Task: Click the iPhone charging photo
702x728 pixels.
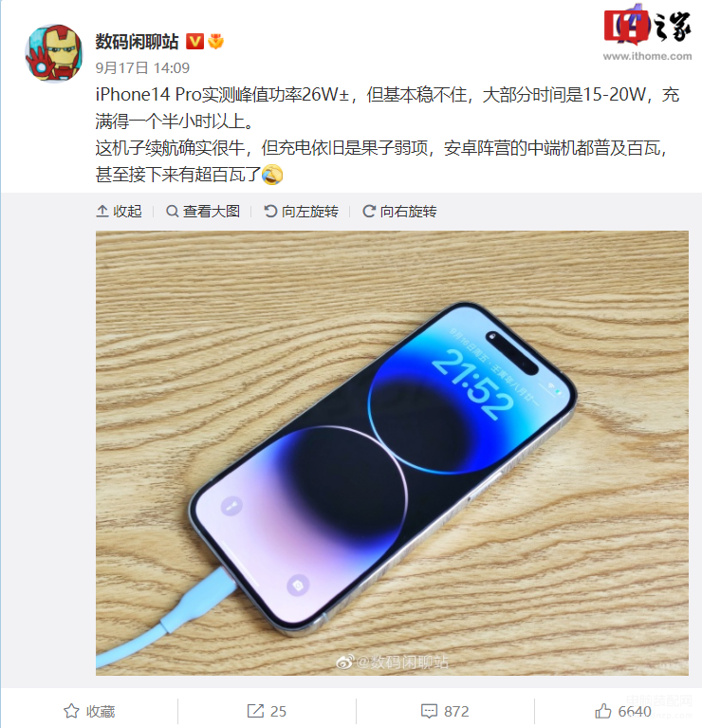Action: (x=392, y=453)
